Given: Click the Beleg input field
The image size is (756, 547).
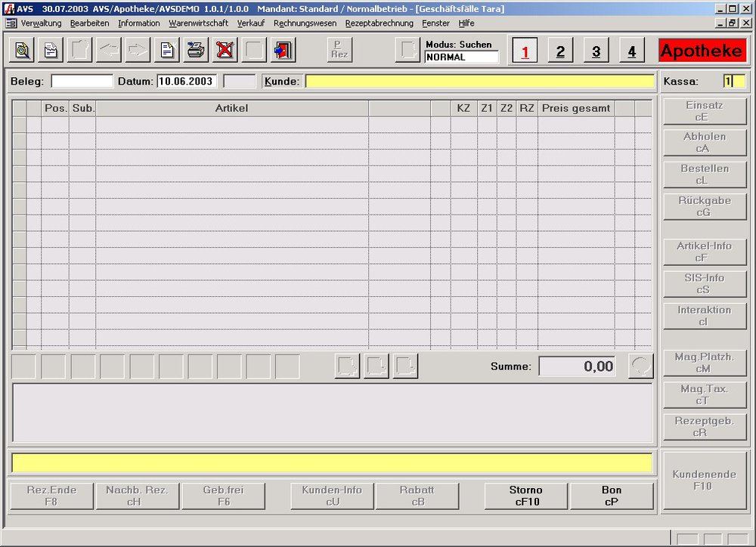Looking at the screenshot, I should [x=82, y=82].
